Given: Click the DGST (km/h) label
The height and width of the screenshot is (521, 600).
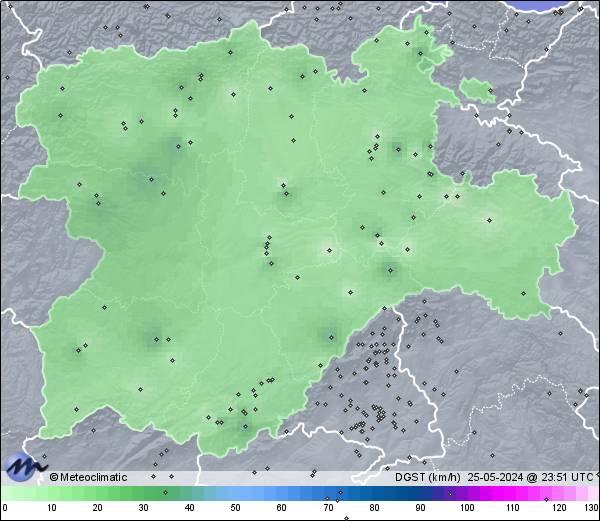Looking at the screenshot, I should point(428,477).
